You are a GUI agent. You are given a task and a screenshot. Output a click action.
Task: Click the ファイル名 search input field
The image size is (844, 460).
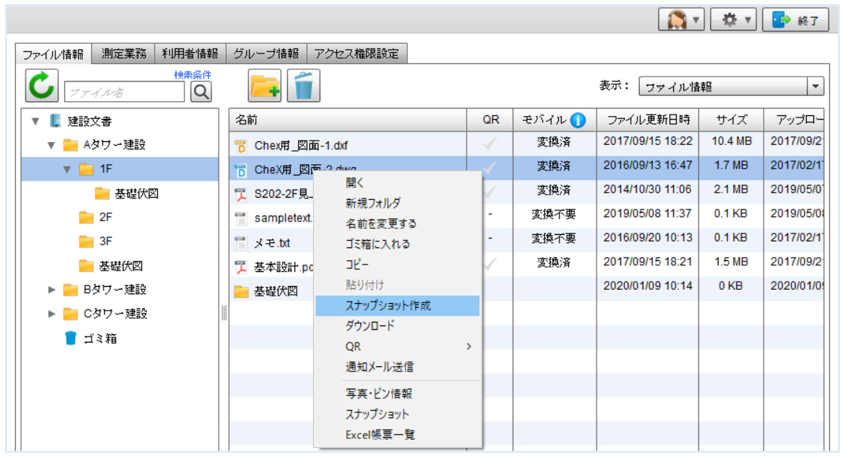(x=124, y=92)
